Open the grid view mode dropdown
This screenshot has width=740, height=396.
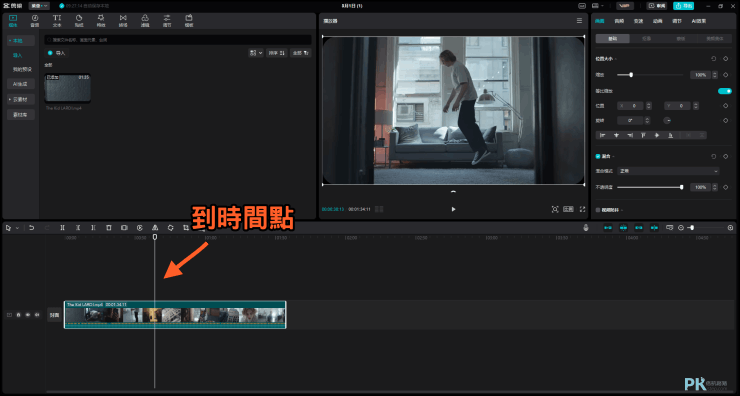point(255,53)
